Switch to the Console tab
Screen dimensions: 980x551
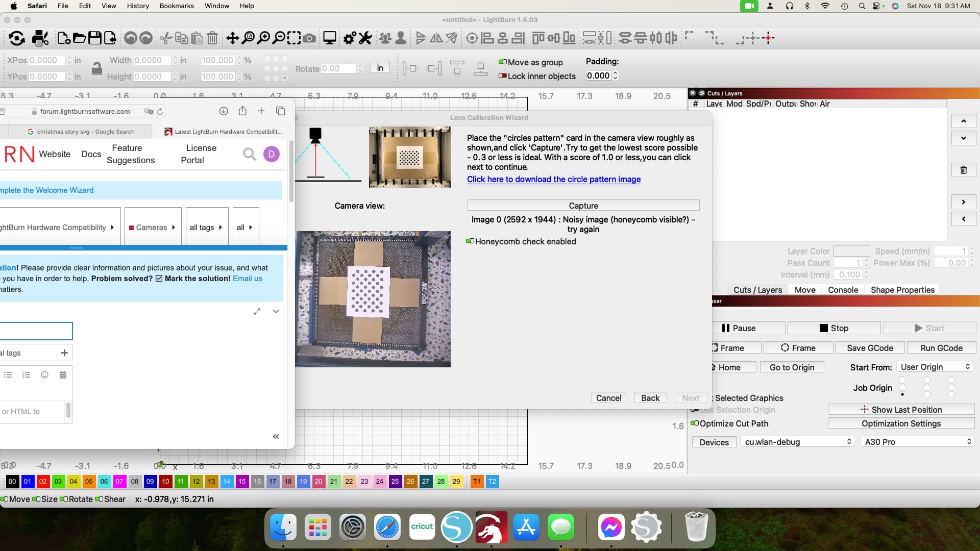[x=843, y=290]
